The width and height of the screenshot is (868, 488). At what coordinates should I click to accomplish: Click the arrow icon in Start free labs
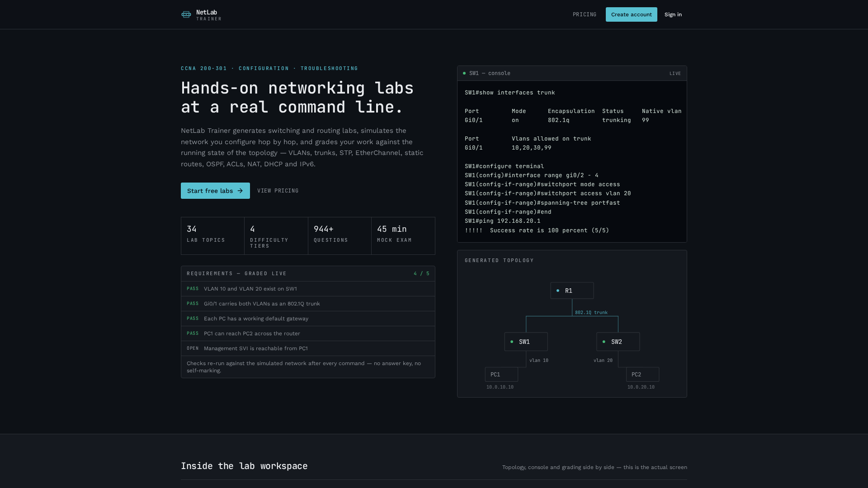(240, 191)
